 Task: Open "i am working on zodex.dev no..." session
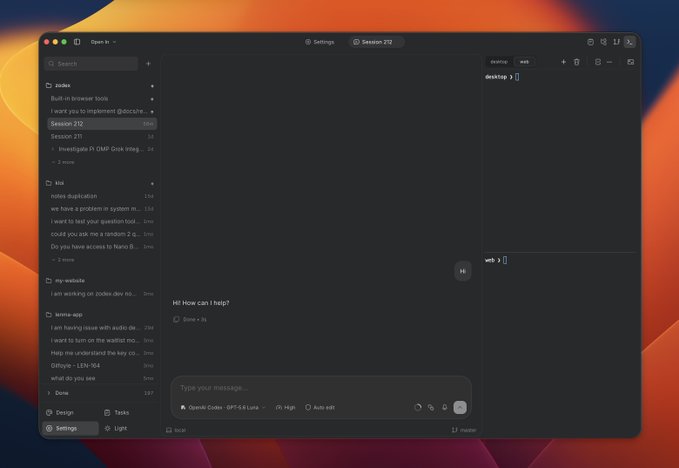[102, 294]
